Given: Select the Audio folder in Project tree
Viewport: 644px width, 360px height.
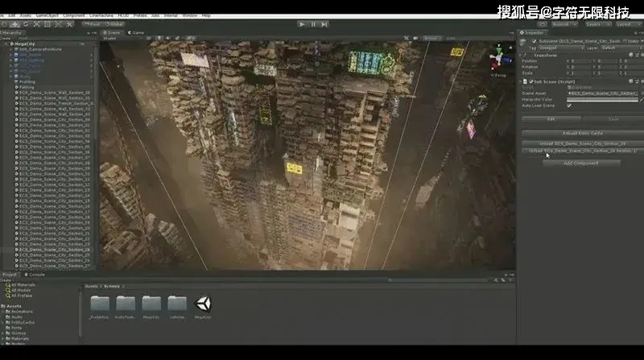Looking at the screenshot, I should (x=14, y=317).
